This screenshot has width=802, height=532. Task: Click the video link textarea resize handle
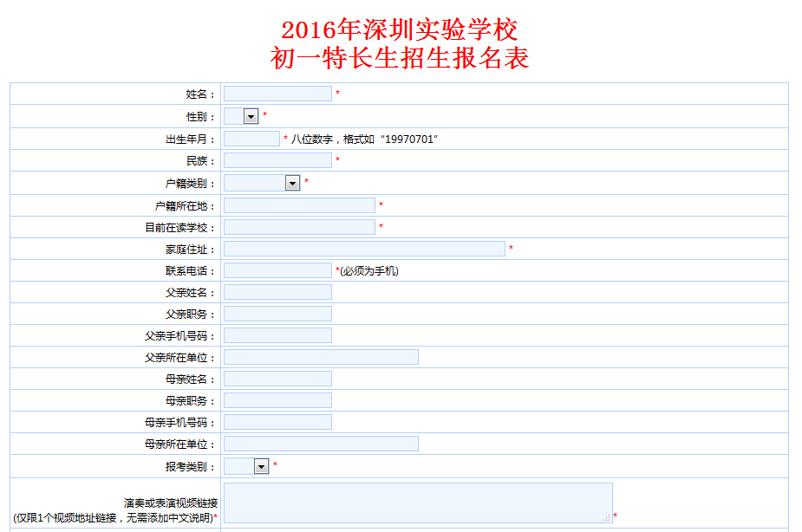[x=608, y=518]
